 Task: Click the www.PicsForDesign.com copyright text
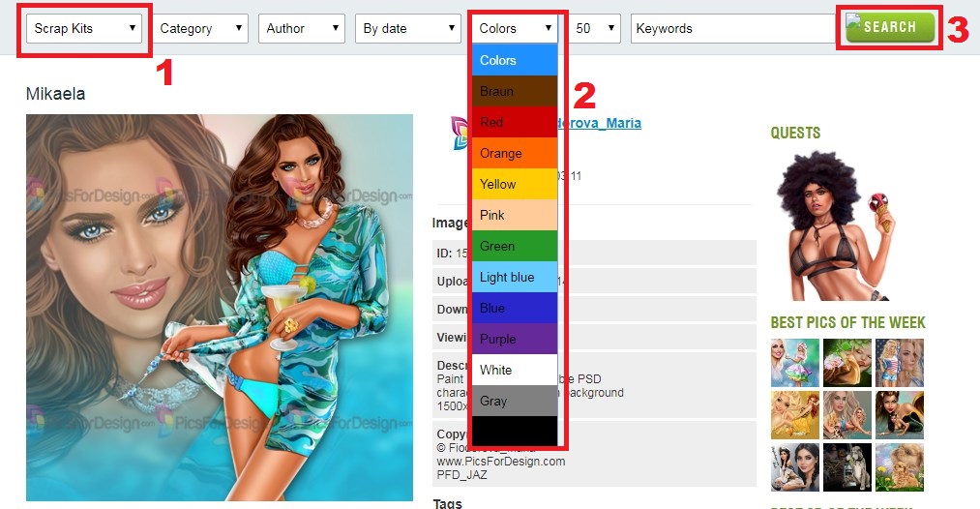click(x=500, y=461)
